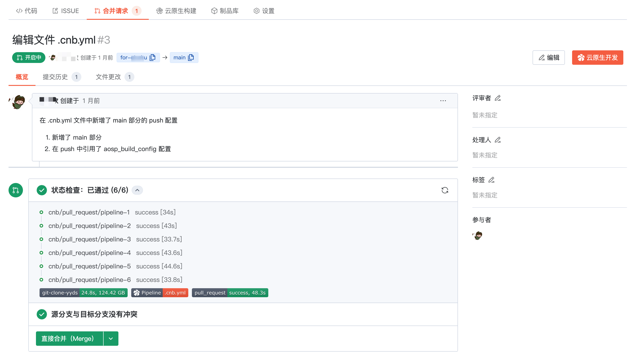Edit labels with the pencil icon
Viewport: 644px width, 357px height.
(x=491, y=180)
